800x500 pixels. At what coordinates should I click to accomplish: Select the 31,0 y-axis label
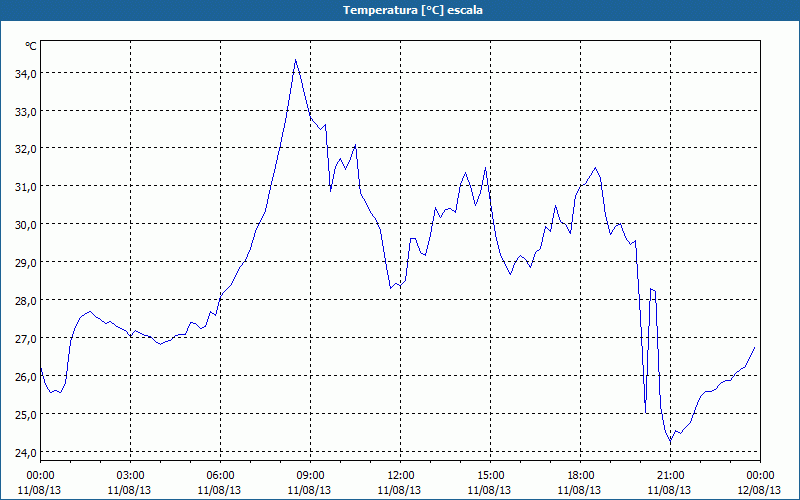click(x=26, y=187)
